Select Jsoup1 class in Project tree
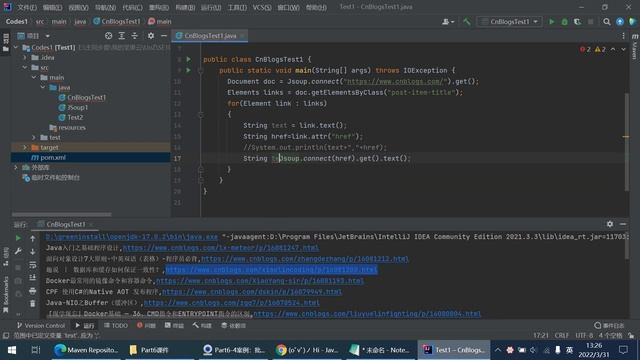Image resolution: width=640 pixels, height=360 pixels. (78, 107)
